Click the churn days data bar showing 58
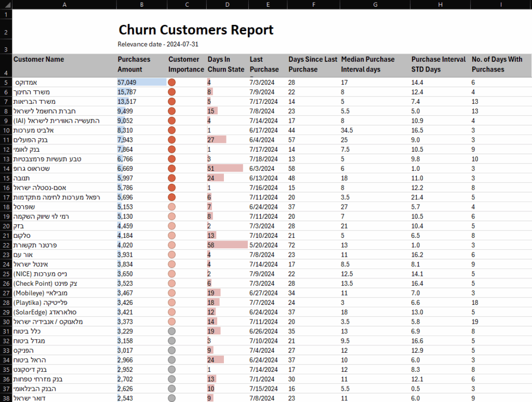 [x=227, y=245]
